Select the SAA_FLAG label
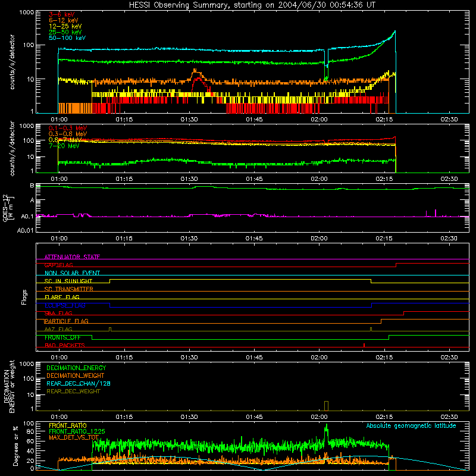Viewport: 476px width, 476px height. click(58, 313)
